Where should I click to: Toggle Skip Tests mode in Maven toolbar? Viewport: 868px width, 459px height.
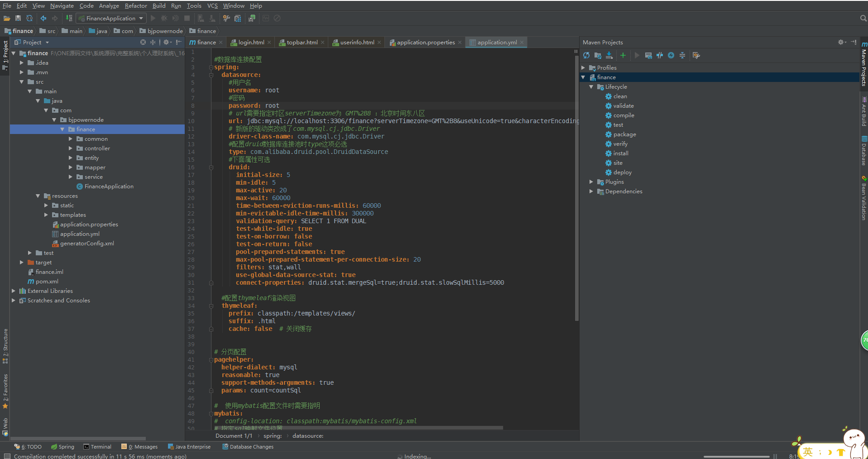pyautogui.click(x=671, y=55)
